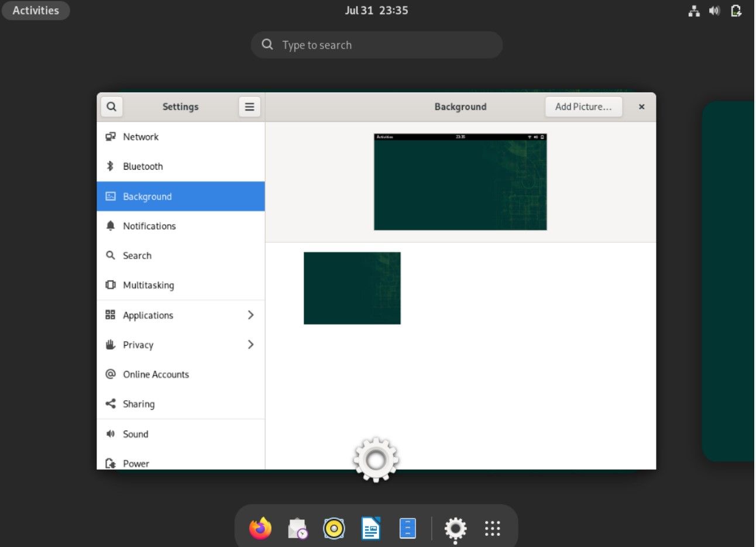Screen dimensions: 756x547
Task: Click the Add Picture... button
Action: [583, 106]
